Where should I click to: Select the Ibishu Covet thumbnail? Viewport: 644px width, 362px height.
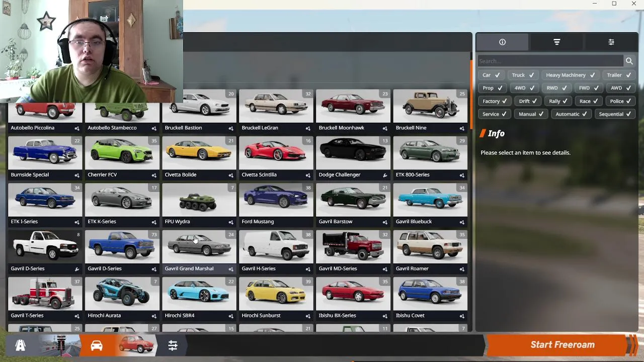coord(430,294)
